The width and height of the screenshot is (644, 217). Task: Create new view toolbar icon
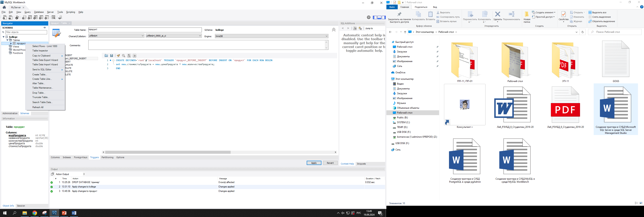(x=35, y=17)
